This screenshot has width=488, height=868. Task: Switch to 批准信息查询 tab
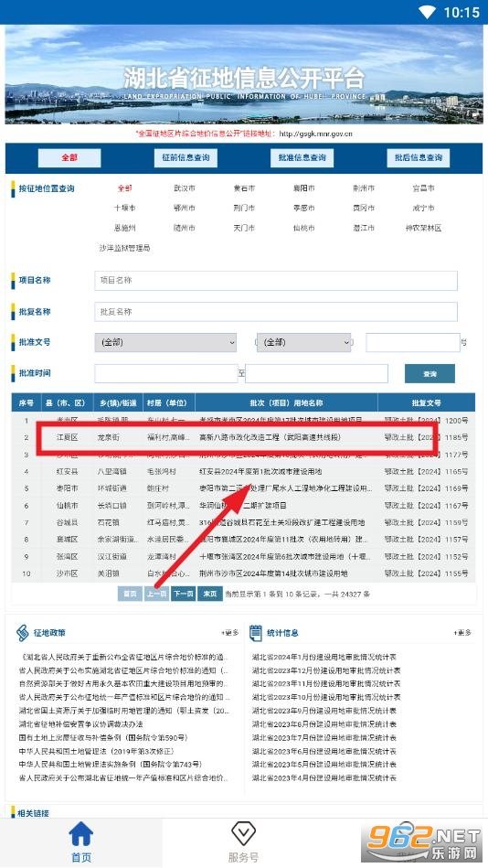click(x=302, y=157)
